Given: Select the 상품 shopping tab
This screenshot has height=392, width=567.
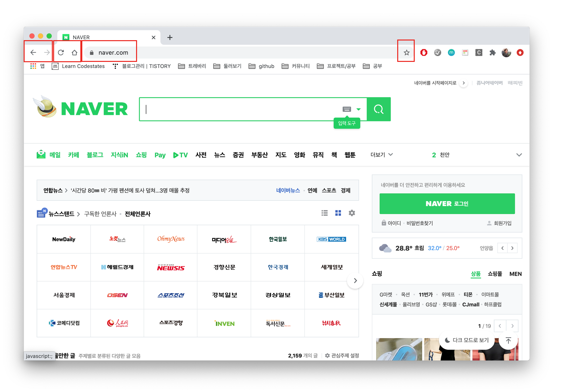Looking at the screenshot, I should (x=476, y=274).
